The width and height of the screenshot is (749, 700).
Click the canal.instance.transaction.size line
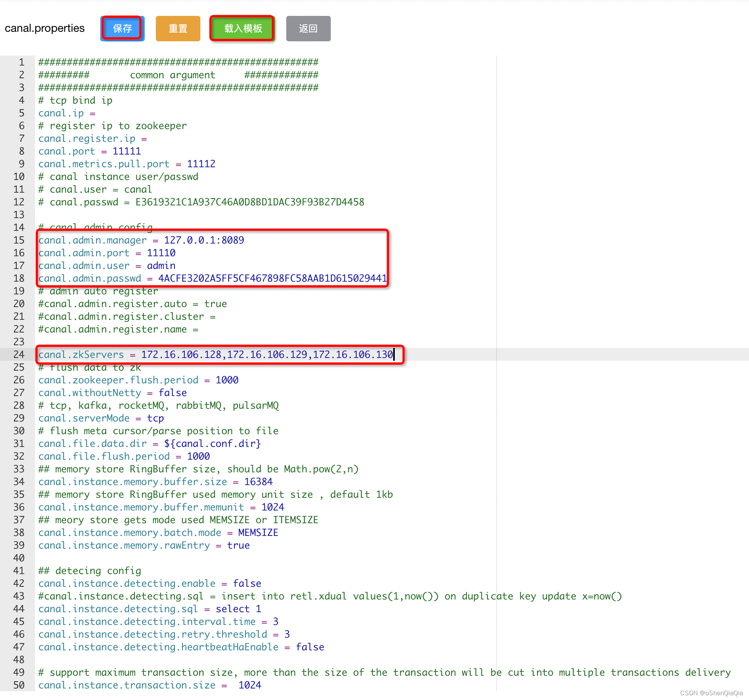coord(149,685)
